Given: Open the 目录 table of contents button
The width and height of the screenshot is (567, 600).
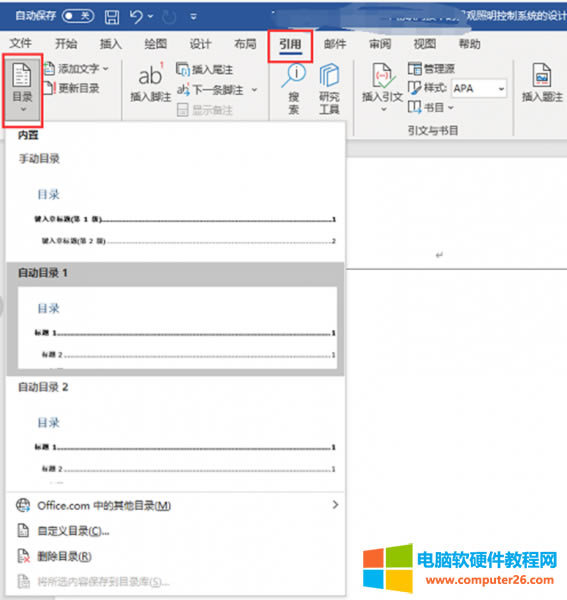Looking at the screenshot, I should click(x=22, y=89).
